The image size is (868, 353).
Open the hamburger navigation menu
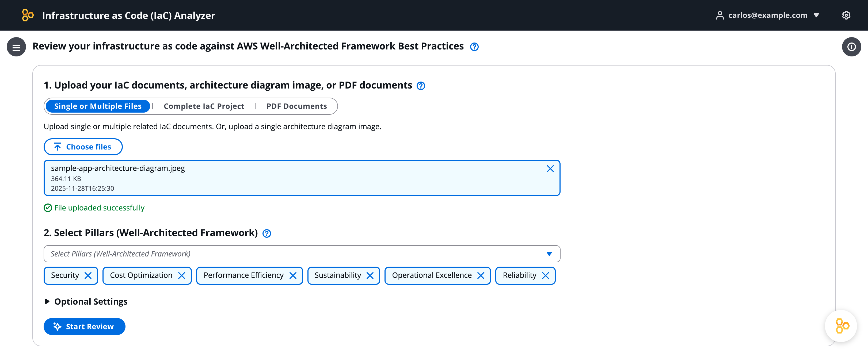[16, 47]
